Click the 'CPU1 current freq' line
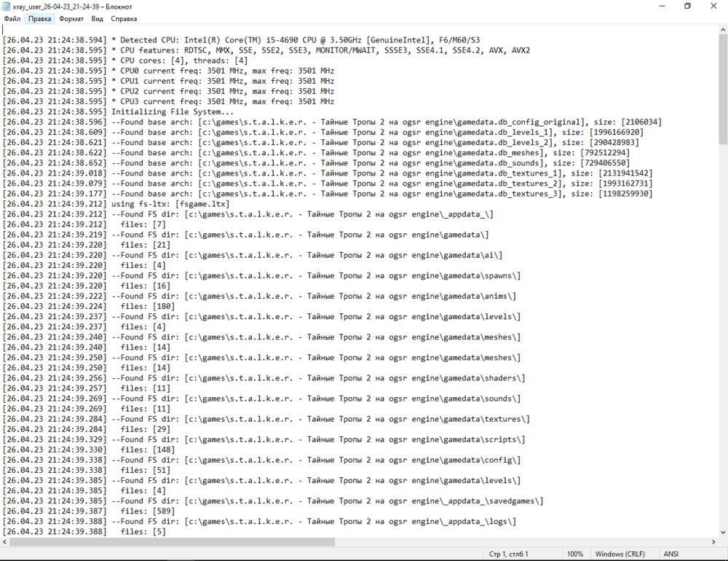This screenshot has width=728, height=561. coord(169,81)
